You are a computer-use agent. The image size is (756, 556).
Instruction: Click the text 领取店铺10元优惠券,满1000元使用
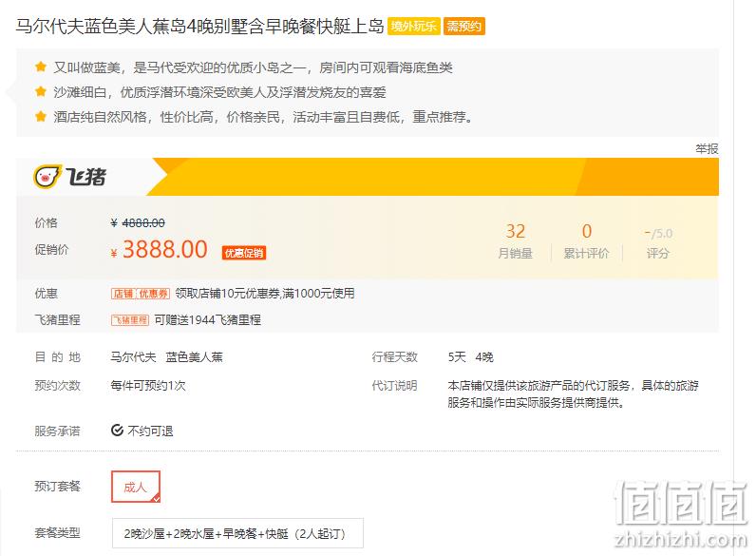265,294
